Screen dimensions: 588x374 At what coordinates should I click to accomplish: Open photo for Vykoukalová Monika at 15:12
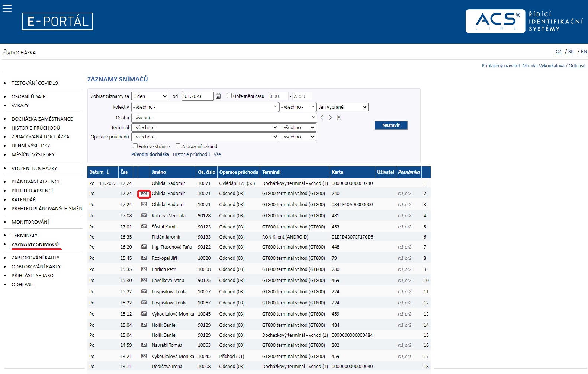pos(144,314)
